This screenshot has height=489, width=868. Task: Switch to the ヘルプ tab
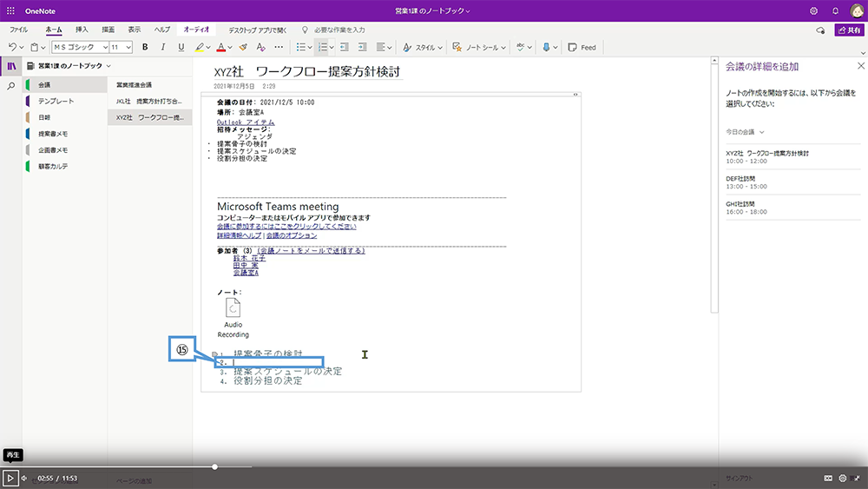161,30
